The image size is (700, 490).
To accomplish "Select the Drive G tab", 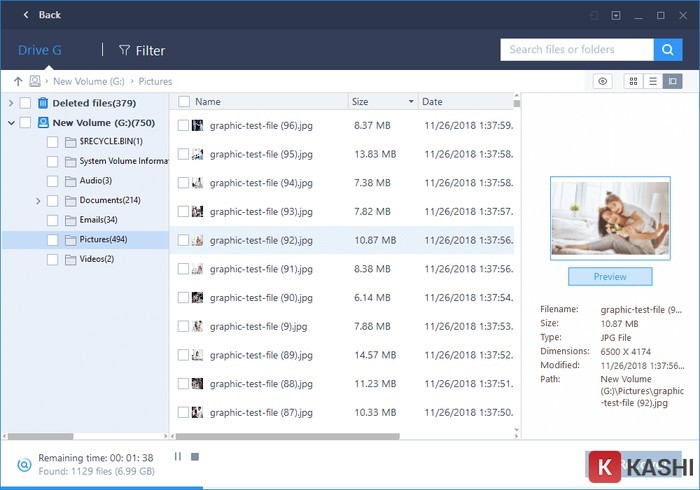I will [40, 50].
